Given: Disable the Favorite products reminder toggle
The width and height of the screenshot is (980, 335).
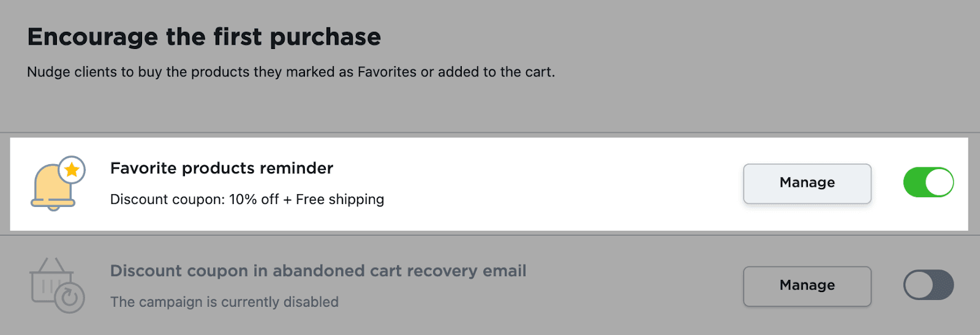Looking at the screenshot, I should point(928,183).
